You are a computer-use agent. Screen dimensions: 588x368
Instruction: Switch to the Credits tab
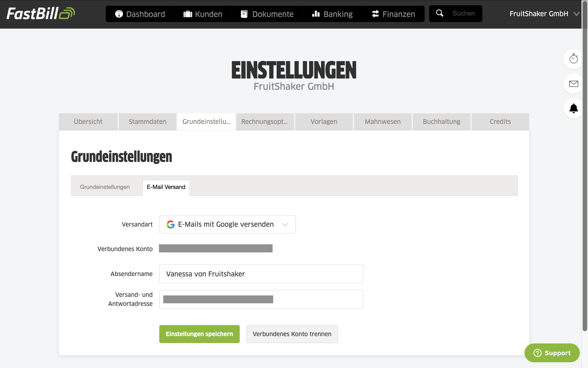(x=500, y=122)
